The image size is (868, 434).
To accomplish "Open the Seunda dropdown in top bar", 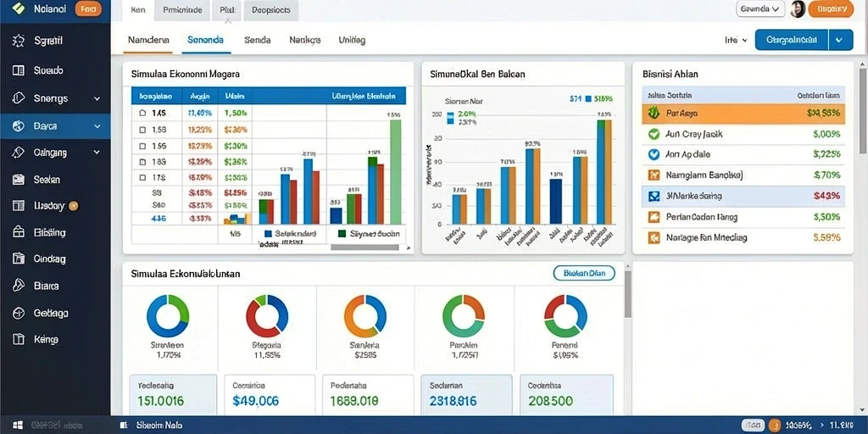I will coord(760,8).
